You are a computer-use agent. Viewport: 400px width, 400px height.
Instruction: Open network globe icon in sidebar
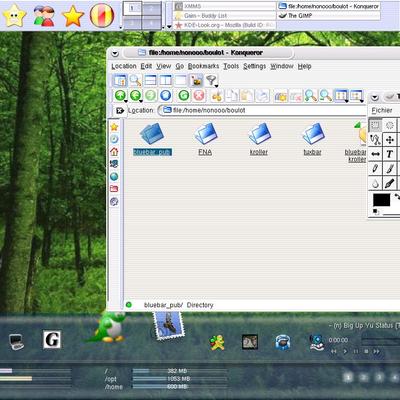pyautogui.click(x=114, y=176)
